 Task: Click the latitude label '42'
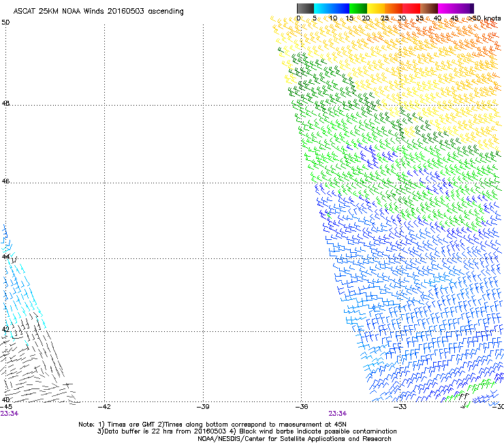pyautogui.click(x=5, y=329)
